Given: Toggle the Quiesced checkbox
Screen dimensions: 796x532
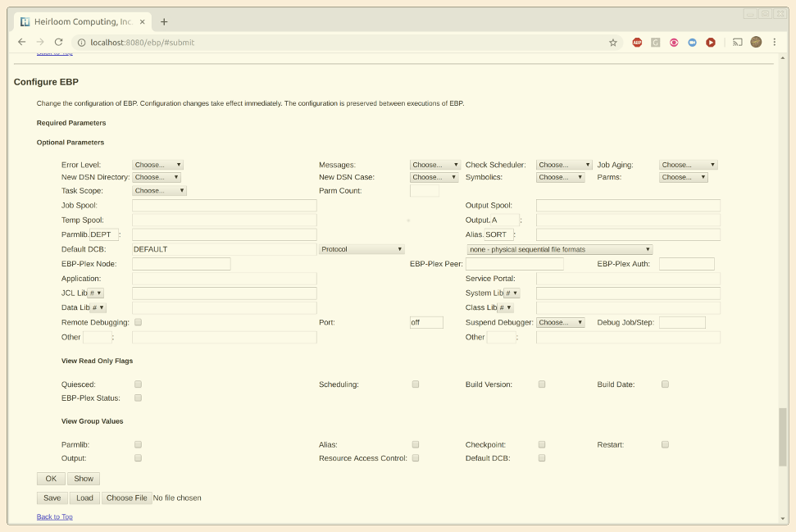Looking at the screenshot, I should [138, 384].
